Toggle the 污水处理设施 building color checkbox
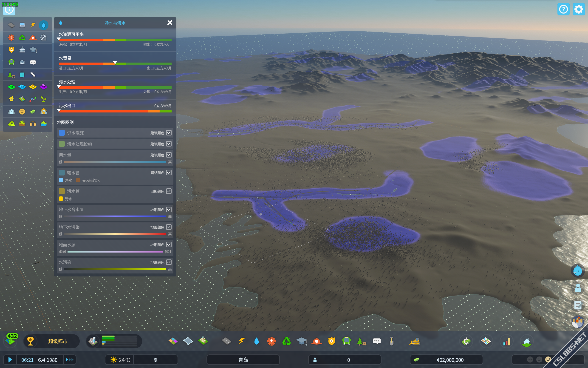The image size is (588, 368). pyautogui.click(x=169, y=144)
